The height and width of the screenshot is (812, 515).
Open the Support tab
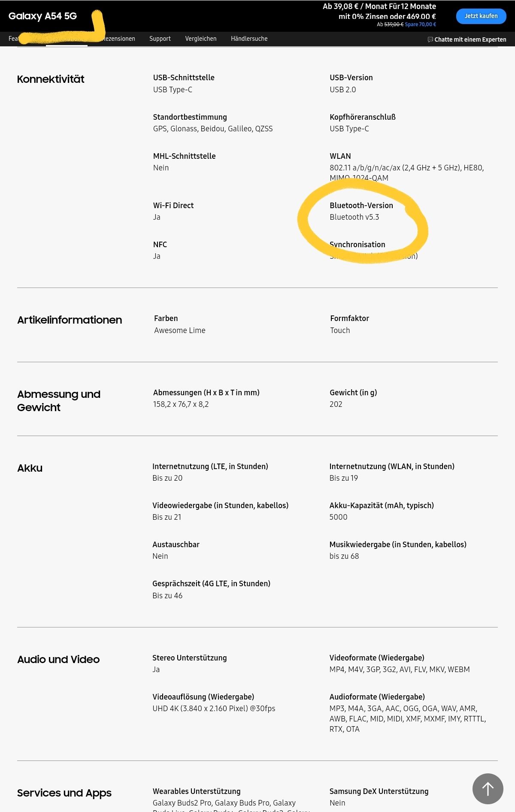tap(160, 39)
